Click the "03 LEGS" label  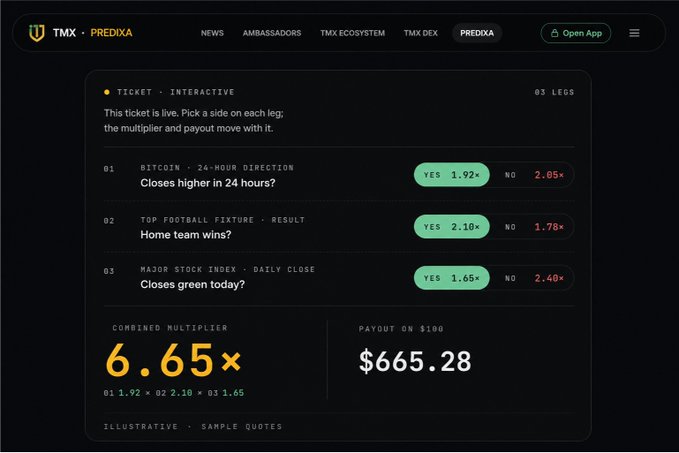coord(554,92)
